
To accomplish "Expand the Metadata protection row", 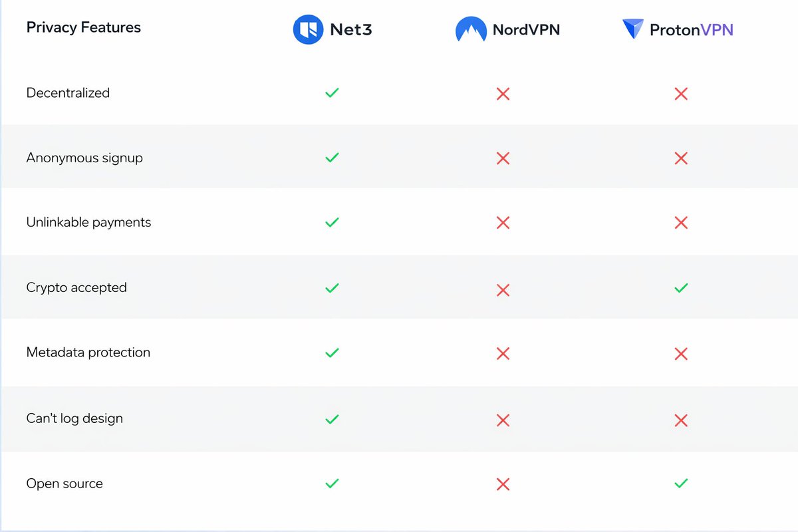I will pyautogui.click(x=88, y=352).
